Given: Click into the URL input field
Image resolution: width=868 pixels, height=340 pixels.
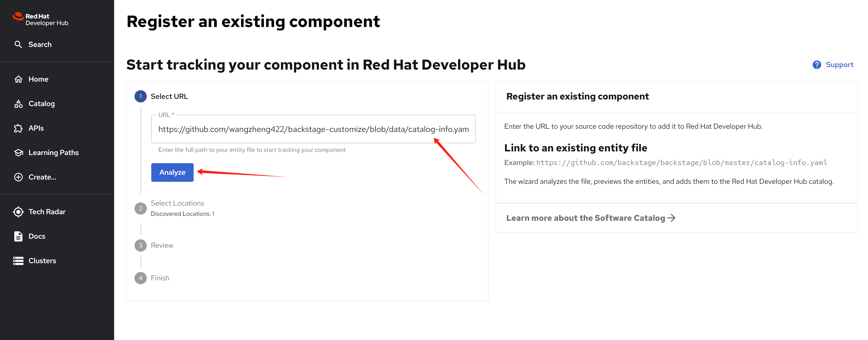Looking at the screenshot, I should click(x=313, y=129).
